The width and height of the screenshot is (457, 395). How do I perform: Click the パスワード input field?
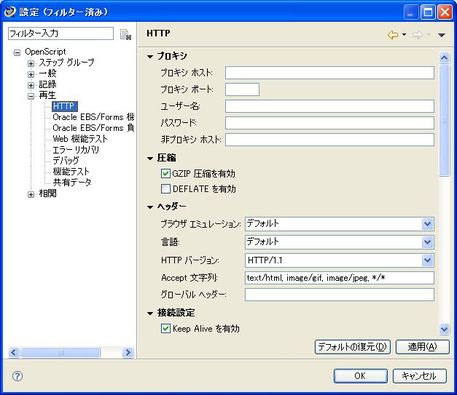click(x=330, y=123)
